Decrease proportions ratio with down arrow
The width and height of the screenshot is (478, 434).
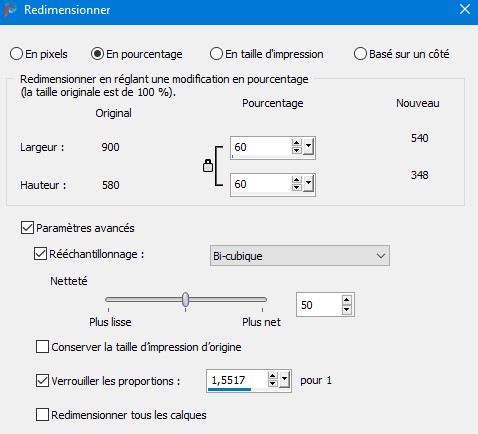[x=272, y=384]
